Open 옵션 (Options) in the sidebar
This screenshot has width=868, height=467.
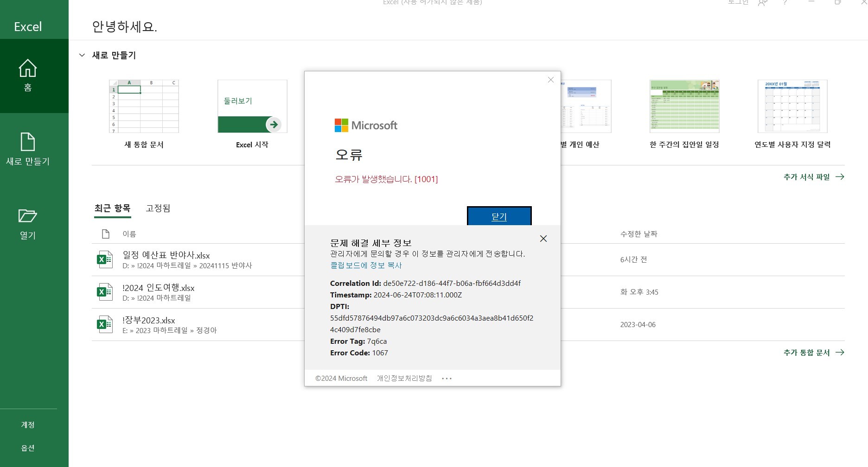(x=28, y=448)
